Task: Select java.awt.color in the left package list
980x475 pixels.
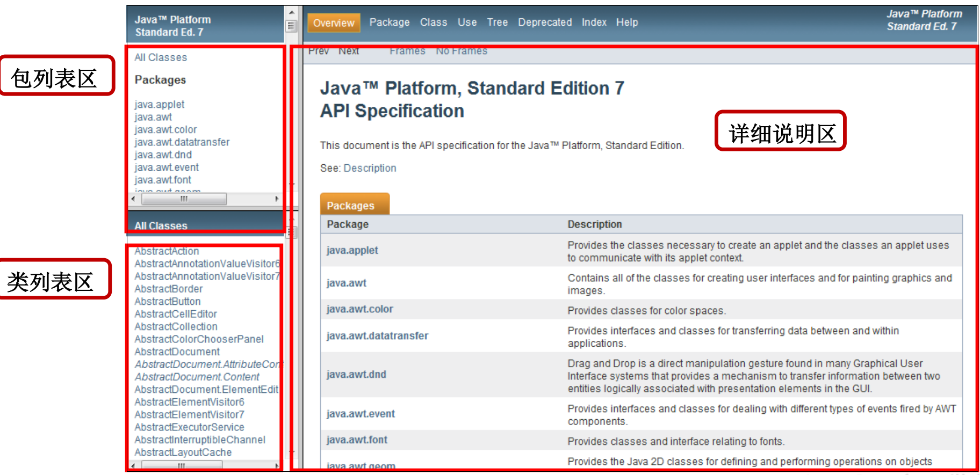Action: click(x=165, y=129)
